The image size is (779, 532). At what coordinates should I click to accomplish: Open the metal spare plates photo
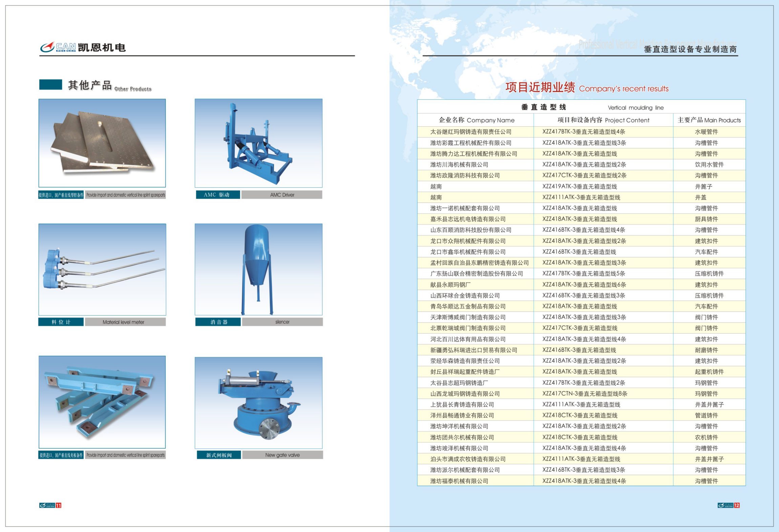(x=102, y=143)
